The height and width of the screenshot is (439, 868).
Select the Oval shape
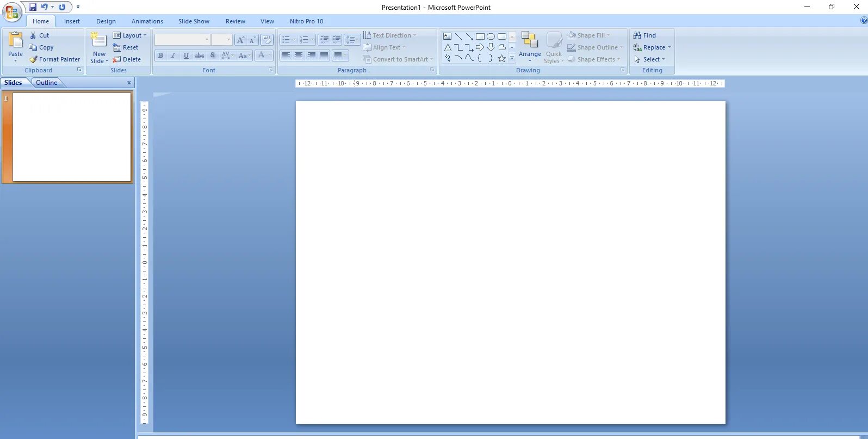pyautogui.click(x=491, y=36)
